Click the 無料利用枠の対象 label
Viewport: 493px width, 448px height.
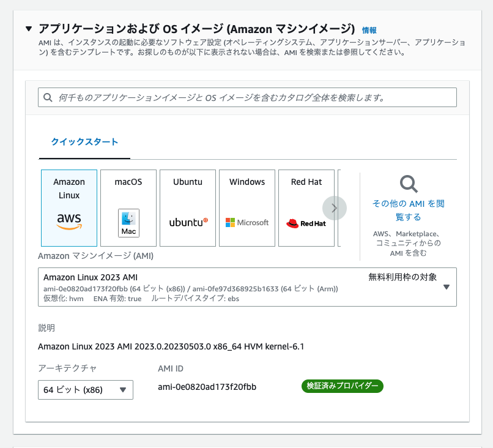pyautogui.click(x=402, y=277)
